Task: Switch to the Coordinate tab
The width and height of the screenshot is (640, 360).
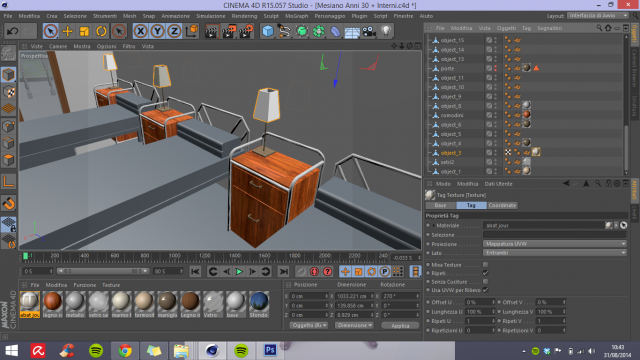Action: pos(502,205)
